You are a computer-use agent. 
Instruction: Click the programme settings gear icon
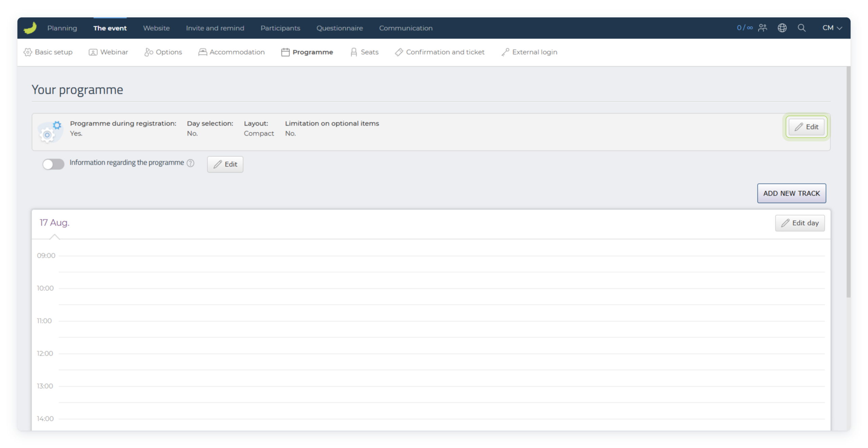point(50,132)
